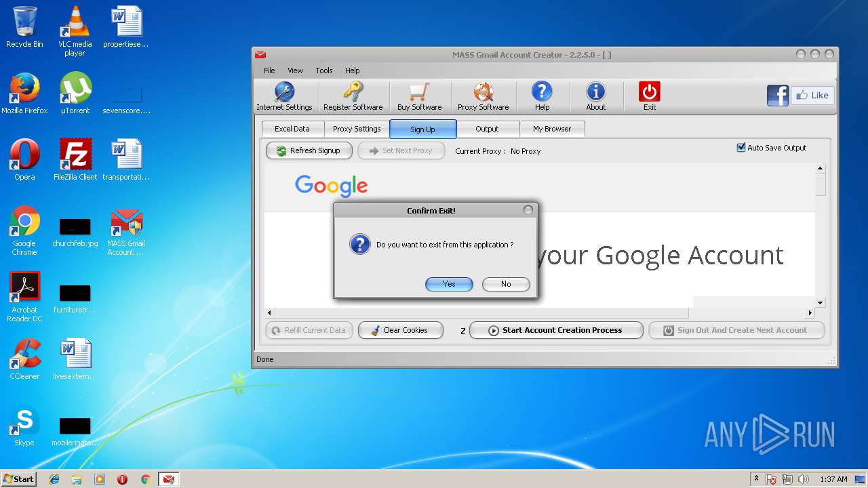Launch FileZilla Client shortcut
Screen dimensions: 868x488
coord(75,160)
